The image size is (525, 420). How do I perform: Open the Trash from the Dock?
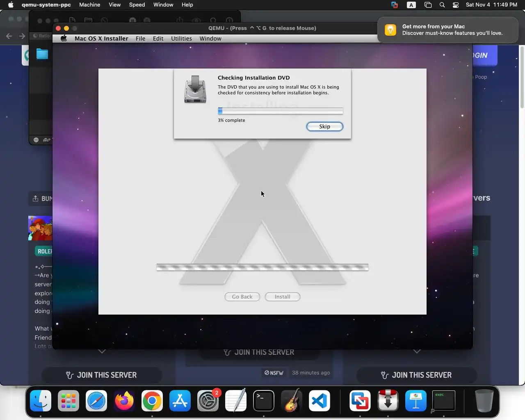pos(484,401)
